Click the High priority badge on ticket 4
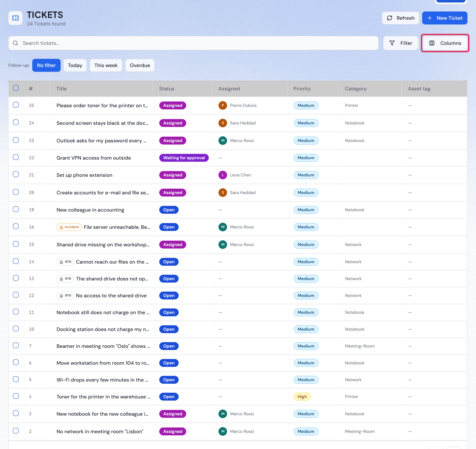Viewport: 476px width, 449px height. (302, 397)
